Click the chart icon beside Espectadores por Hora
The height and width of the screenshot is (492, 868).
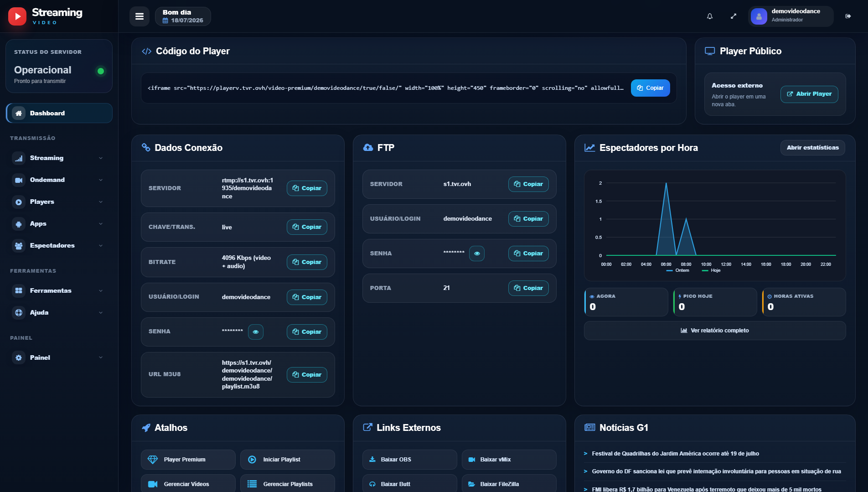click(x=589, y=147)
